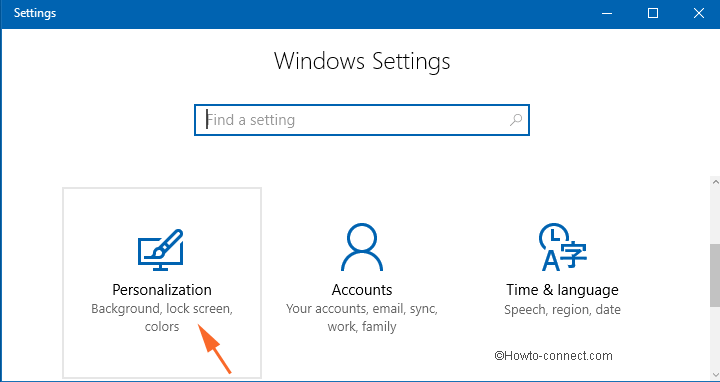Click the Howto-connect.com watermark text
Viewport: 720px width, 382px height.
click(553, 356)
